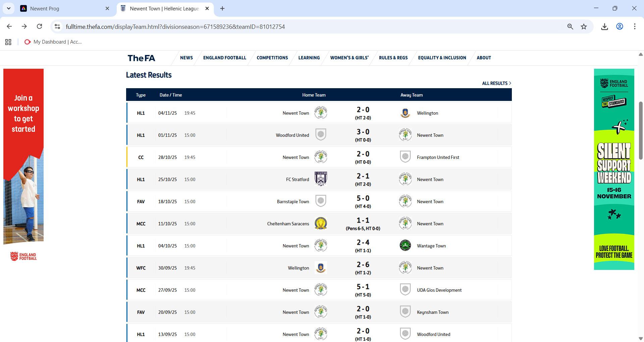Viewport: 644px width, 342px height.
Task: View ALL RESULTS link
Action: (x=497, y=83)
